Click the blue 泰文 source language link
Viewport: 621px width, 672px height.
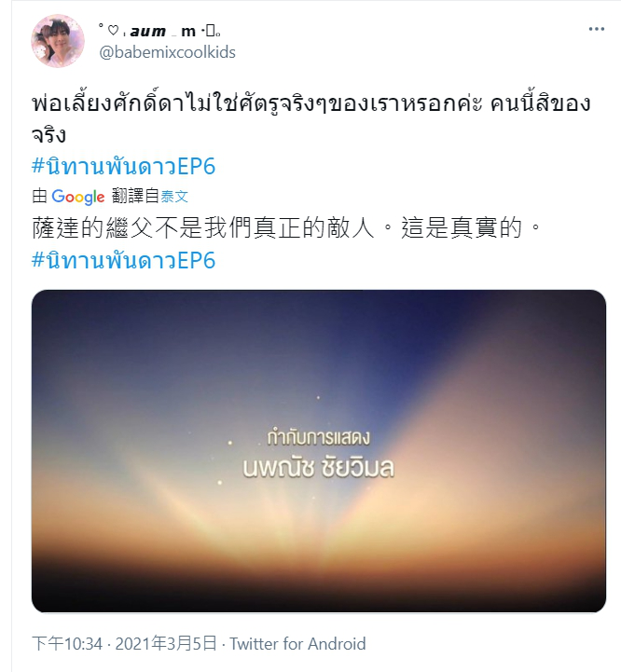pos(174,197)
